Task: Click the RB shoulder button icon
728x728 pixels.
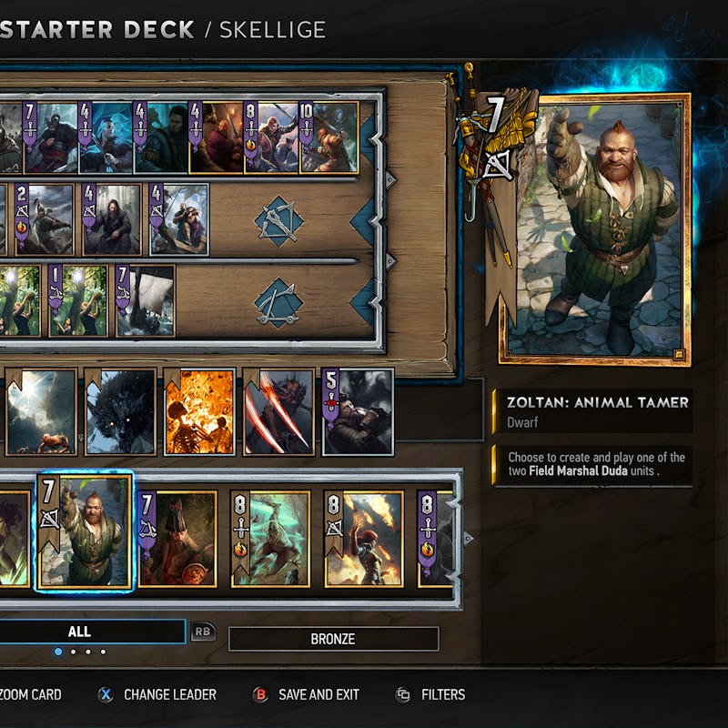Action: 203,632
